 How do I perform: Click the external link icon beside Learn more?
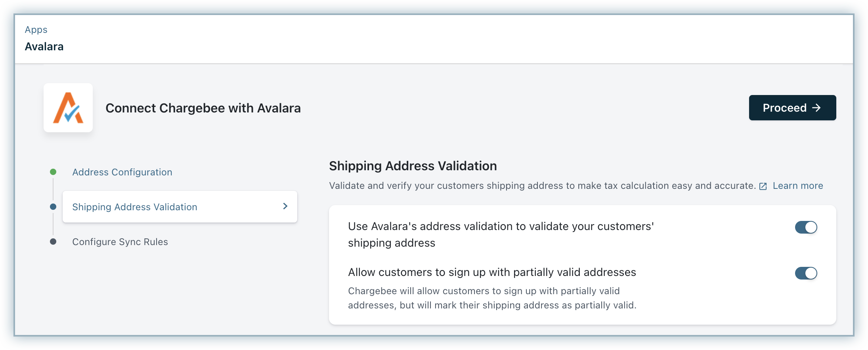coord(763,186)
